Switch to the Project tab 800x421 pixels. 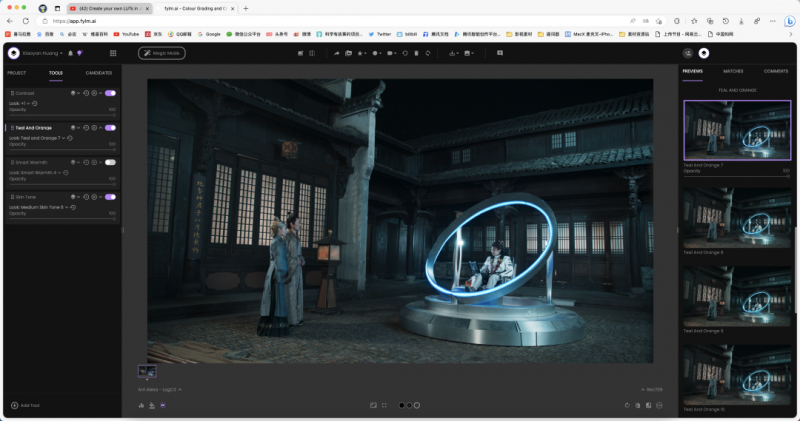[17, 73]
